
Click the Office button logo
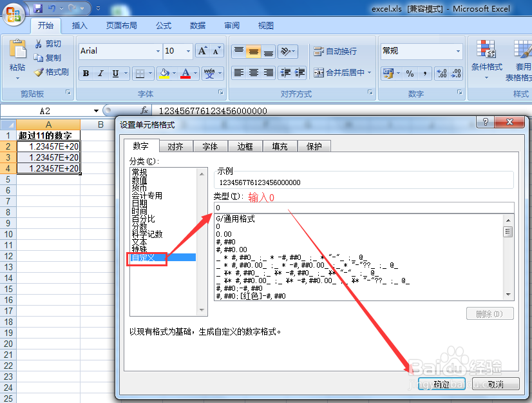14,14
